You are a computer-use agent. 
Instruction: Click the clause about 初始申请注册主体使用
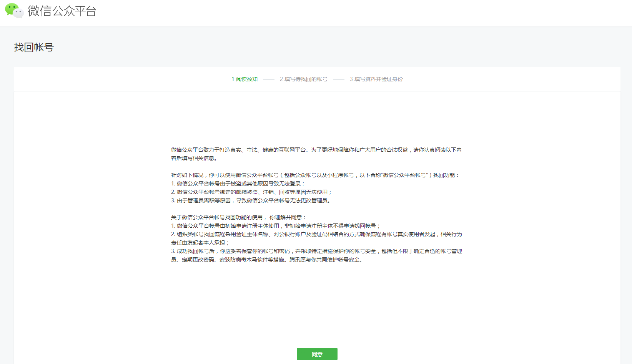pyautogui.click(x=276, y=226)
